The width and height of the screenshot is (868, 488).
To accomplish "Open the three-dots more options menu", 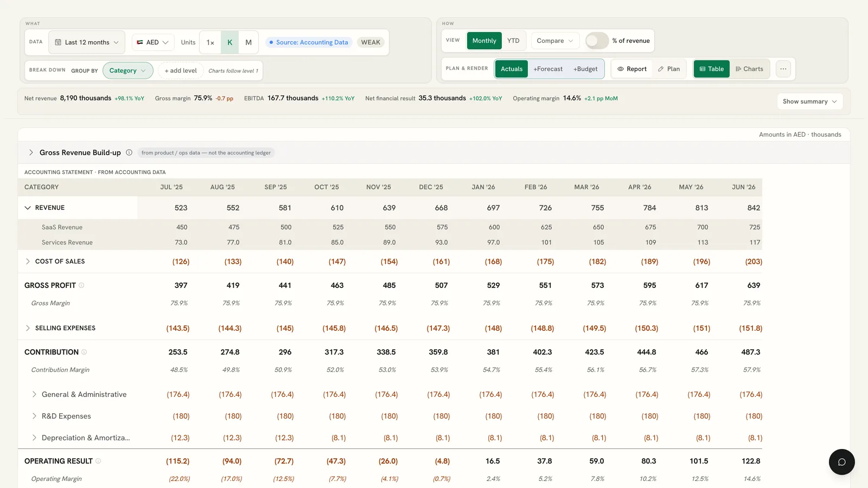I will [783, 69].
